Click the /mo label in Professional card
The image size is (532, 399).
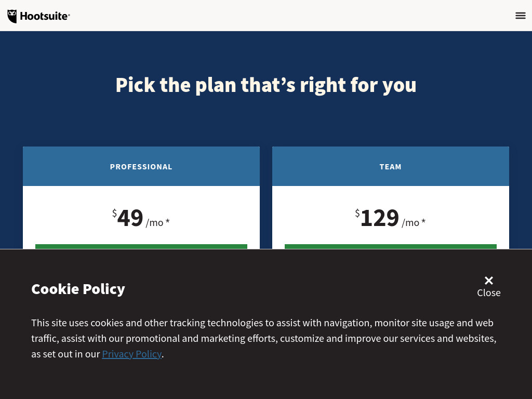(155, 223)
